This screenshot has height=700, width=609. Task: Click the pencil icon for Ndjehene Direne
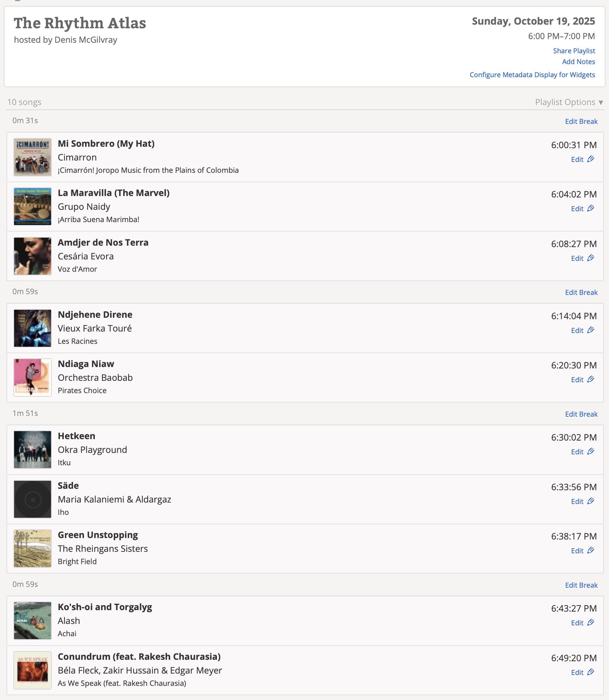(591, 330)
